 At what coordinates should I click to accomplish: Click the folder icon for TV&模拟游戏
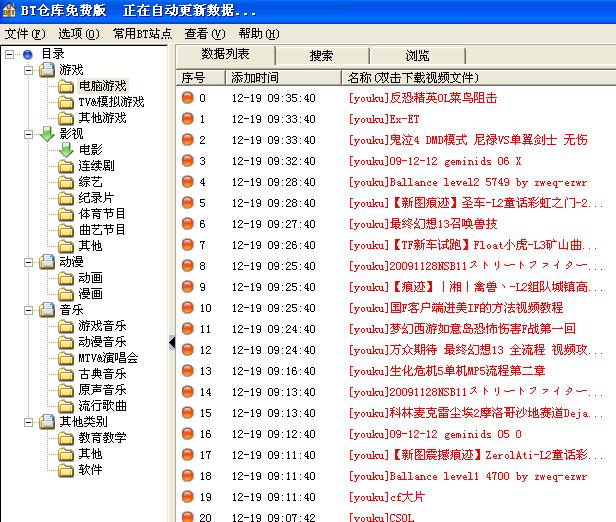66,103
